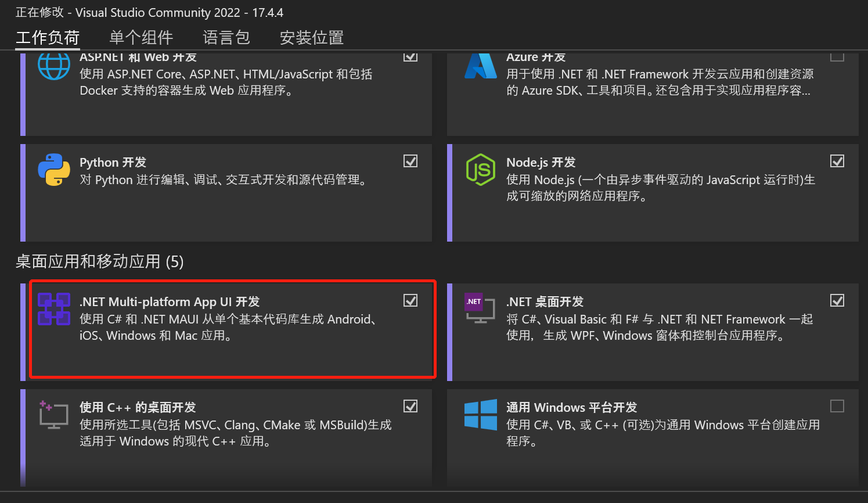Select the Node.js 开发 title text
Screen dimensions: 868x503
click(541, 163)
